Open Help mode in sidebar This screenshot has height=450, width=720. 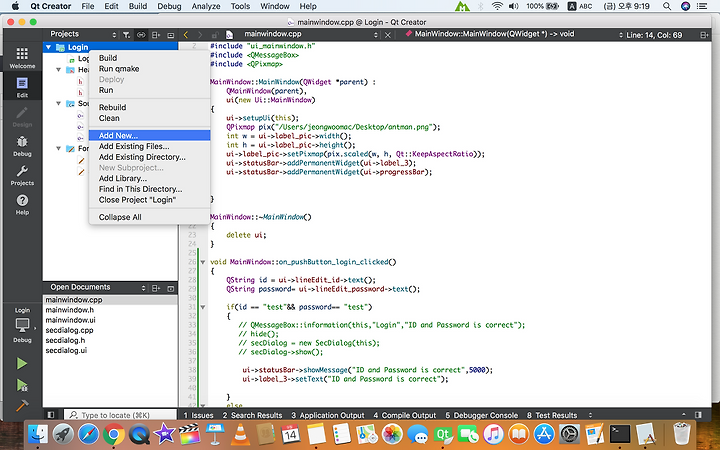pyautogui.click(x=22, y=205)
